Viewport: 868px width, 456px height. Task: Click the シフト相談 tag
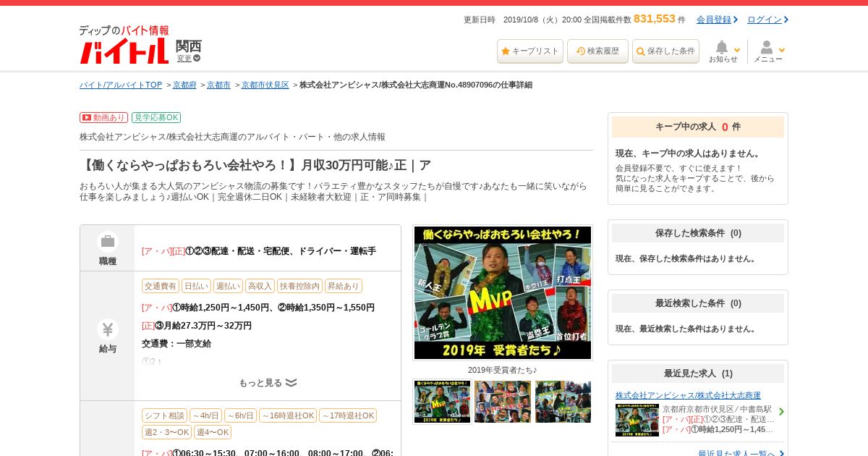(164, 415)
